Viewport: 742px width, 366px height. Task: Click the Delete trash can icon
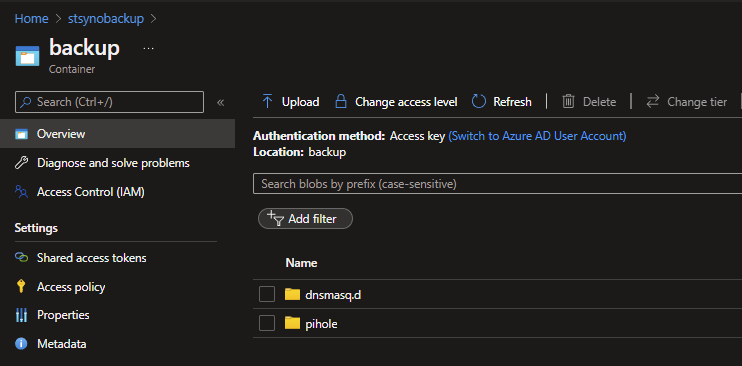[568, 102]
